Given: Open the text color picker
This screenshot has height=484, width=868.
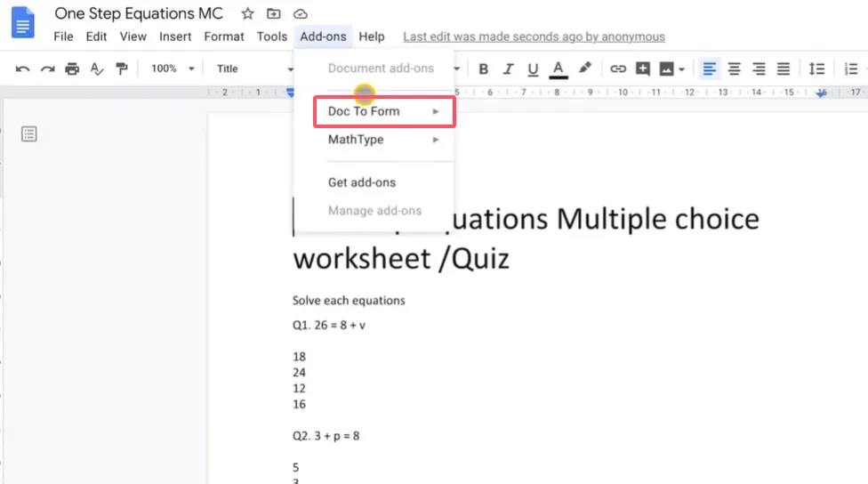Looking at the screenshot, I should [559, 69].
